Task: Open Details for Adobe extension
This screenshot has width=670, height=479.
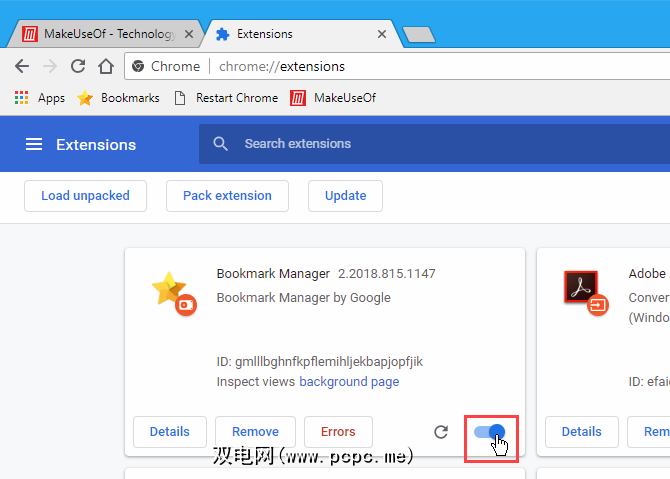Action: tap(582, 432)
